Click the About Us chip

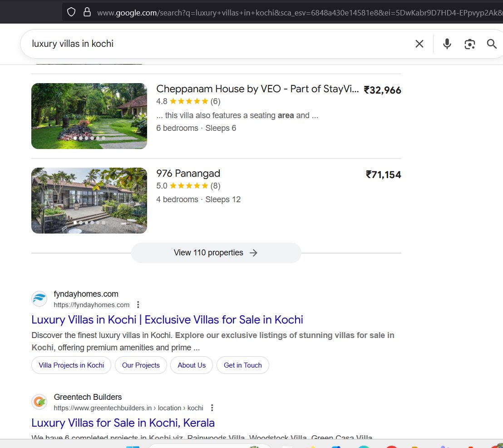[192, 365]
